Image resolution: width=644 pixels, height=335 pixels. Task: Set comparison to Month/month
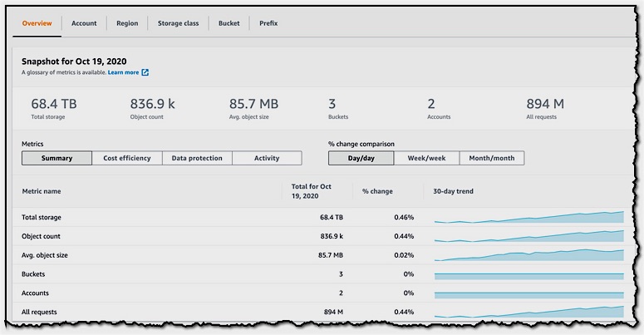pos(492,158)
